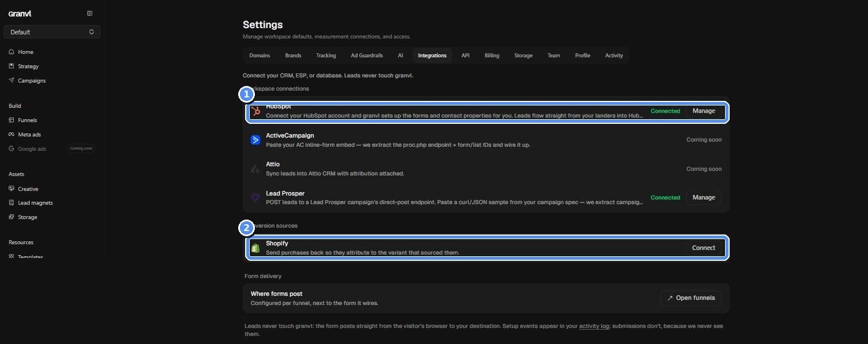Click the Open funnels button

tap(691, 298)
